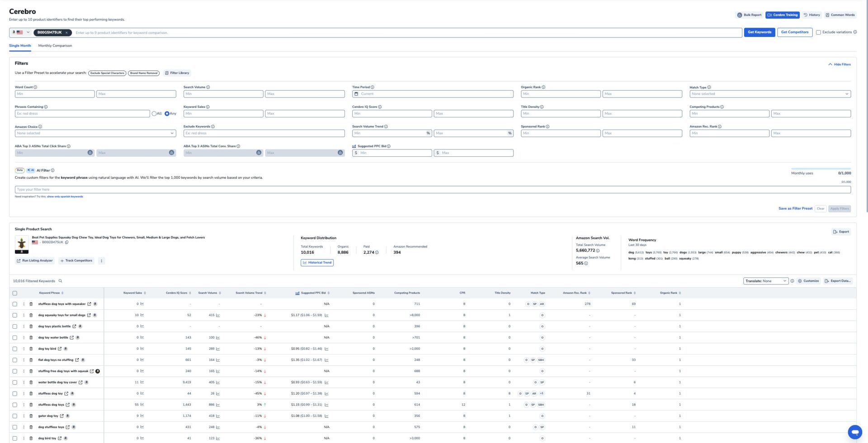Show search volume chart for 'stuffless dog toys'
This screenshot has height=443, width=868.
pos(218,405)
